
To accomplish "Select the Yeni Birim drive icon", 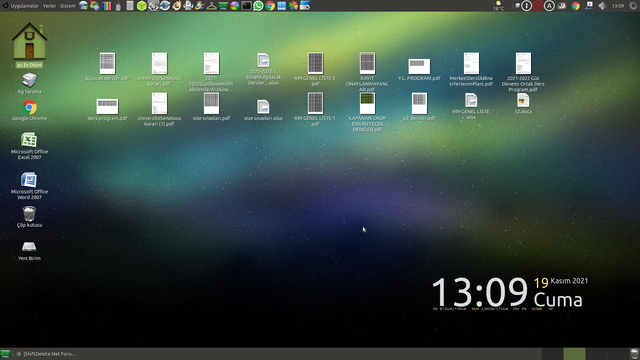I will click(x=29, y=250).
